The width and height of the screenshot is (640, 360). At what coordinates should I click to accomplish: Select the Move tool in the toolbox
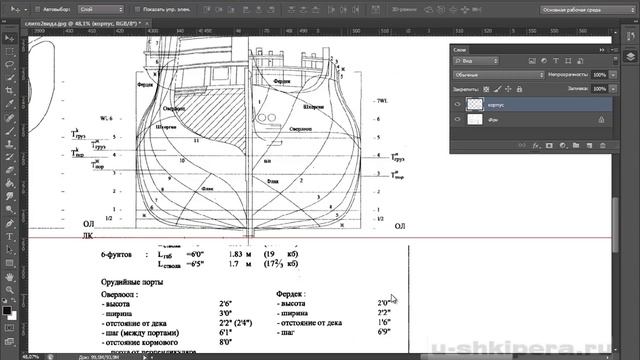(x=9, y=38)
